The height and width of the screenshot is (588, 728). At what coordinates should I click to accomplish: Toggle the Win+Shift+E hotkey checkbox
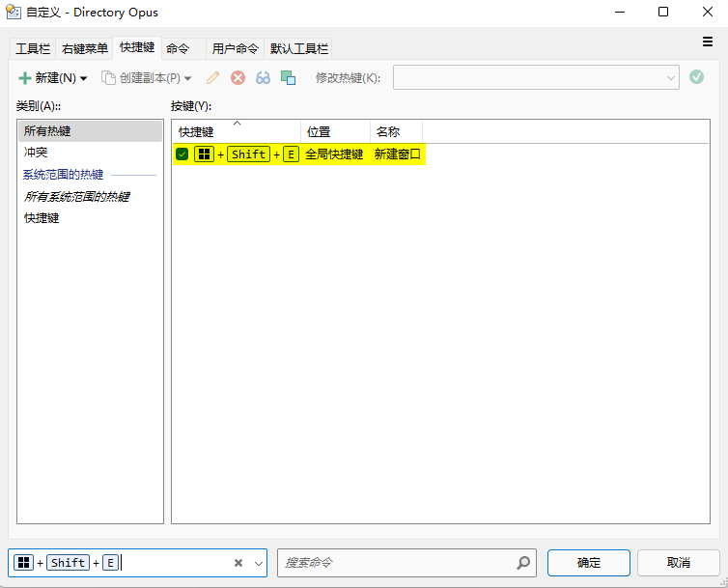[182, 154]
